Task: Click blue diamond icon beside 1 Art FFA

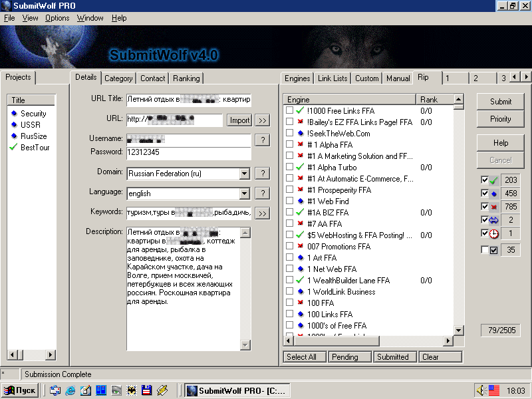Action: coord(301,257)
